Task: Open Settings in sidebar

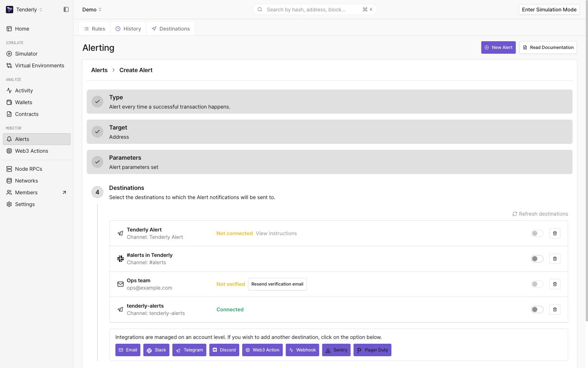Action: 37,204
